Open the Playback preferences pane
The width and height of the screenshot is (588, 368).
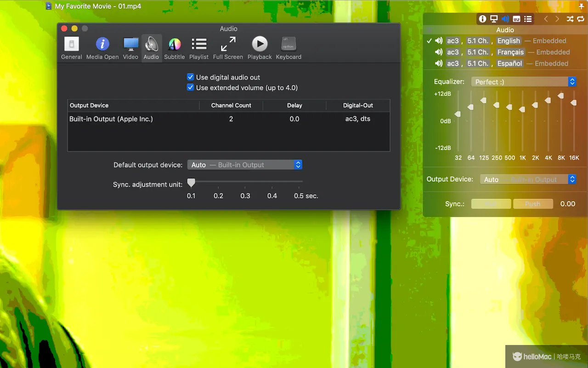260,48
